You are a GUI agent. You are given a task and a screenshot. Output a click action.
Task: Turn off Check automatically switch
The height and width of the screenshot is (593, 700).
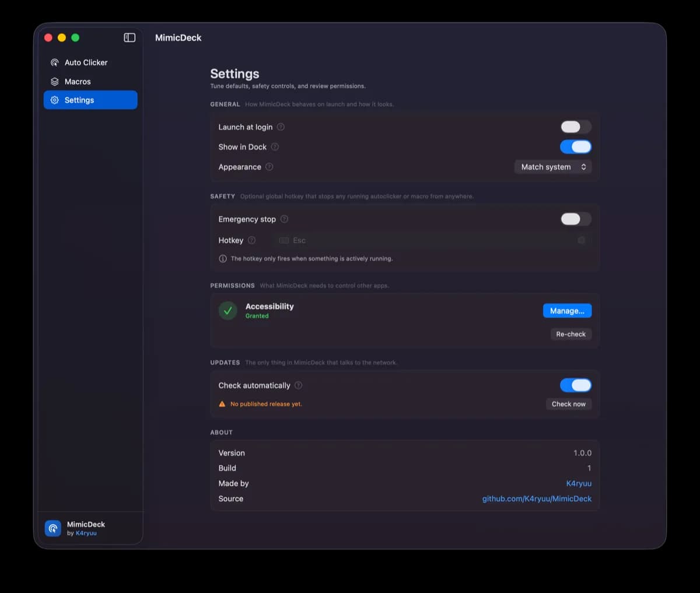tap(576, 385)
